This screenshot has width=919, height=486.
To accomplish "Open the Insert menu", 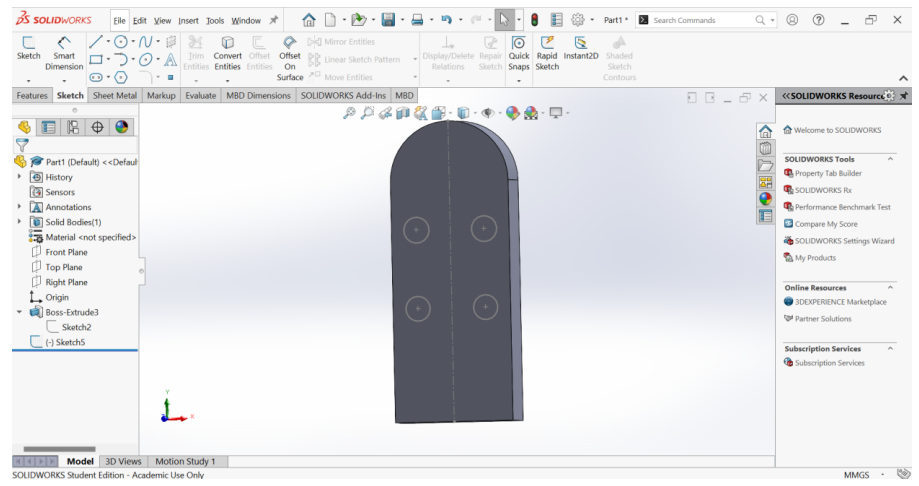I will click(188, 21).
